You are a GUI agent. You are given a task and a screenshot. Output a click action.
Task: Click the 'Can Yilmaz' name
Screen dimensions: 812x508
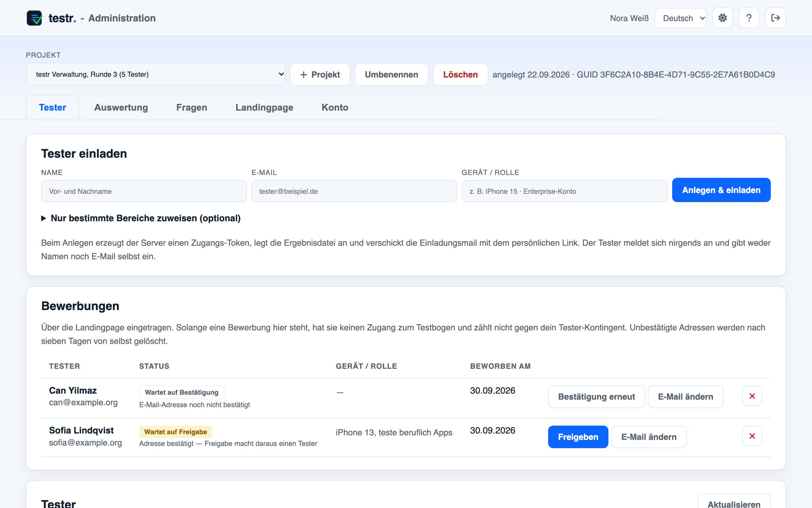73,391
